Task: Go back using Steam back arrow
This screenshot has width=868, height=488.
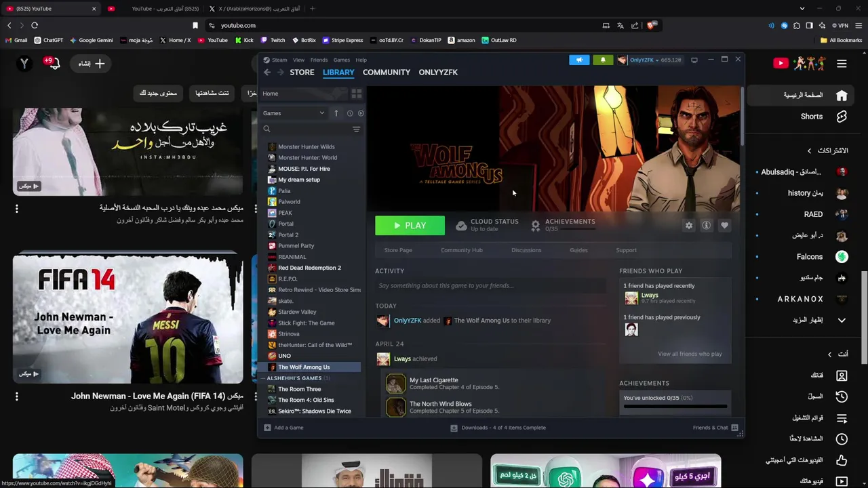Action: (267, 73)
